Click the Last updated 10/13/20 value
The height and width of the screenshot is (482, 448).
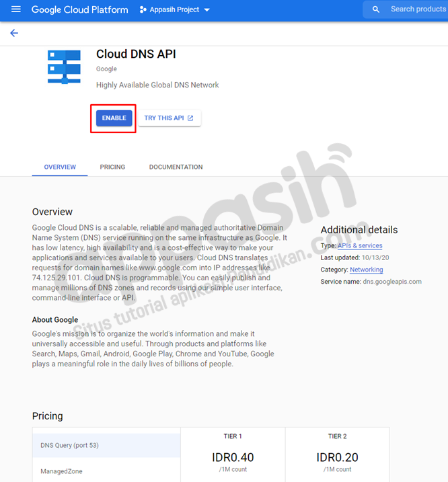(375, 257)
